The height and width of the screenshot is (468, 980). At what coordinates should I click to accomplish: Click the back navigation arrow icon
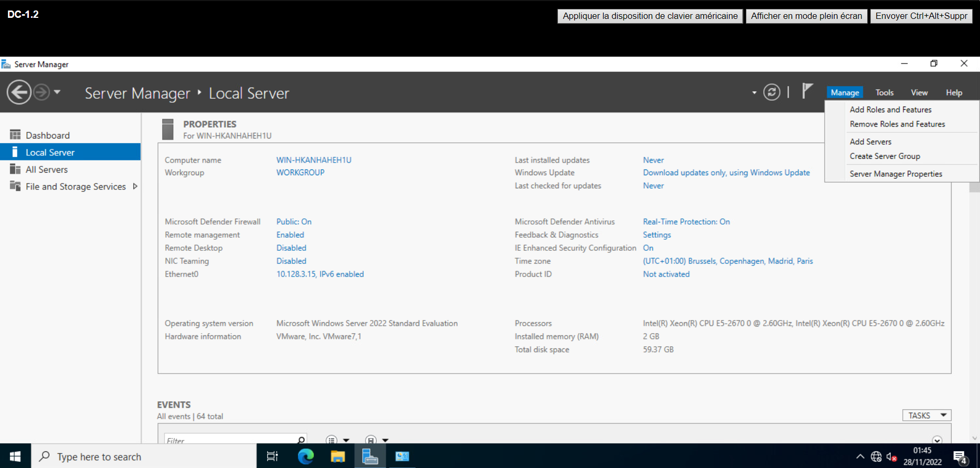(19, 92)
